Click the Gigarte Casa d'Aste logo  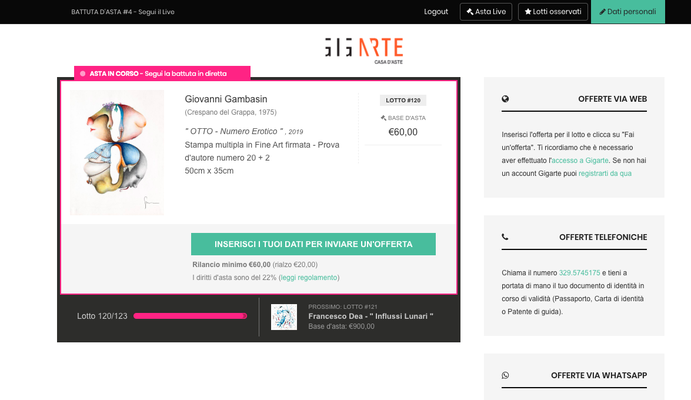[x=364, y=51]
